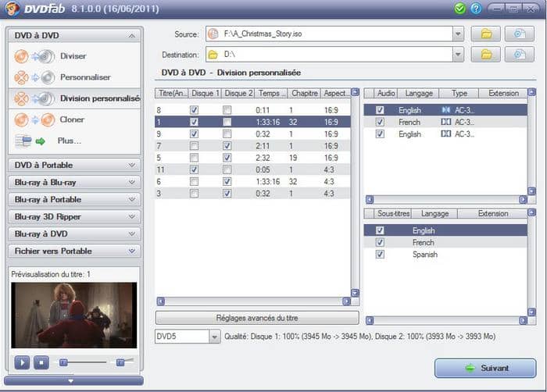Image resolution: width=547 pixels, height=392 pixels.
Task: Uncheck Disque 1 for title 11
Action: 194,169
